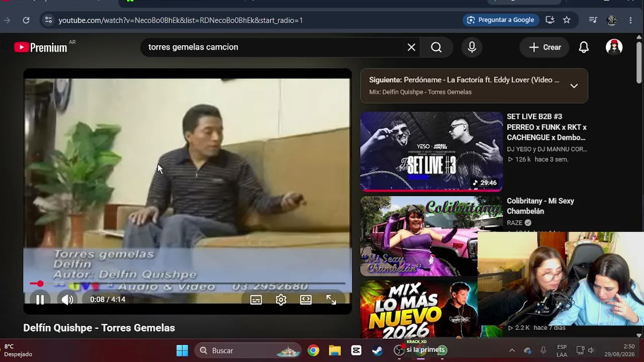Go to the YouTube Premium home logo
Viewport: 644px width, 362px height.
click(41, 47)
